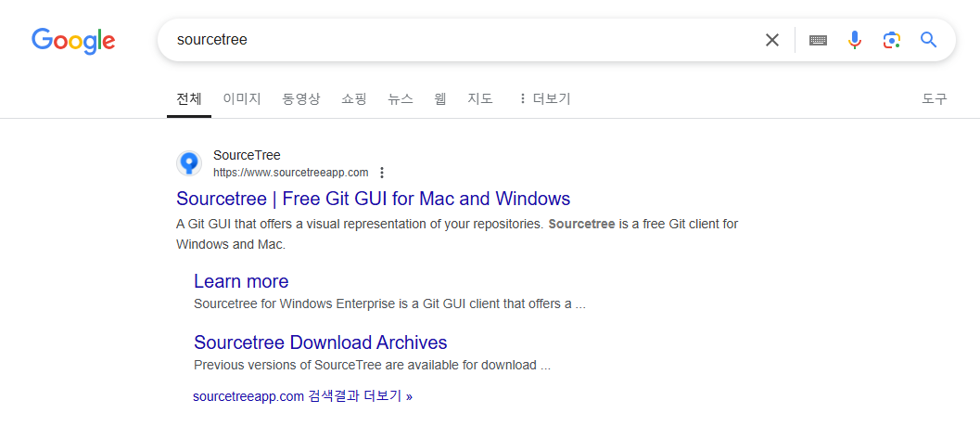Click 'Previous versions of SourceTree' description text
980x439 pixels.
coord(372,365)
